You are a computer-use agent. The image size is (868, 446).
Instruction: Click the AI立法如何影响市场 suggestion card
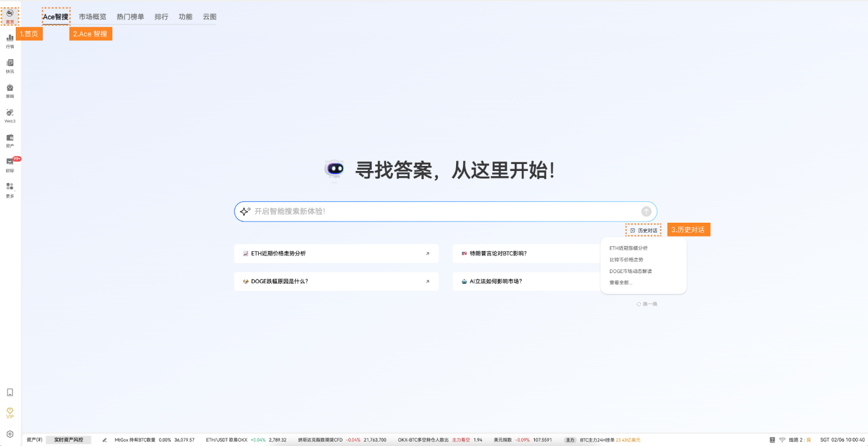tap(527, 281)
